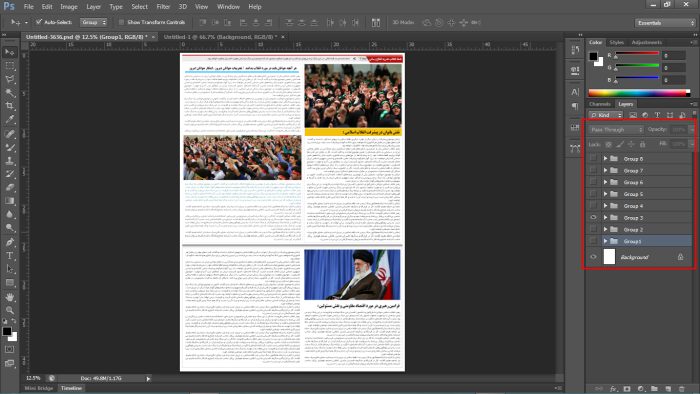Open the Pass Through blend mode dropdown
Viewport: 700px width, 394px height.
point(616,129)
